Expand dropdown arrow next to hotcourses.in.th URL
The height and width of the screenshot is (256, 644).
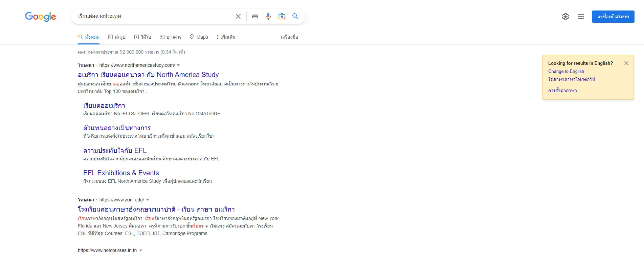141,250
